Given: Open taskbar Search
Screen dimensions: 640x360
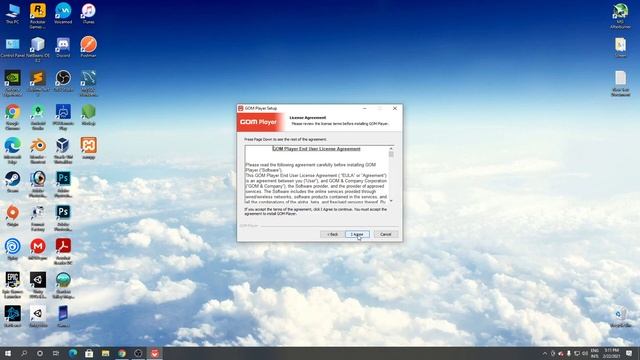Looking at the screenshot, I should pos(24,353).
